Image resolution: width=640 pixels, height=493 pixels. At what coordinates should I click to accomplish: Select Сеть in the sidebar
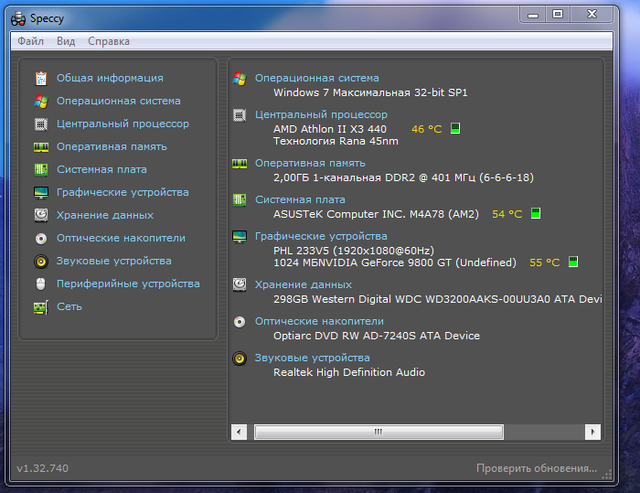pyautogui.click(x=69, y=306)
